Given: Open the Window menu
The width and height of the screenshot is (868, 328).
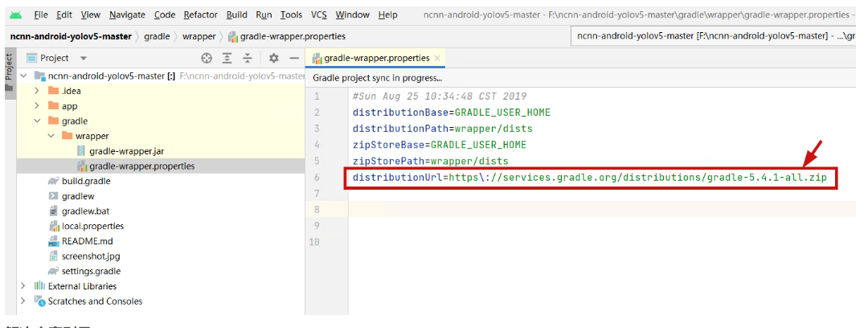Looking at the screenshot, I should pos(353,15).
